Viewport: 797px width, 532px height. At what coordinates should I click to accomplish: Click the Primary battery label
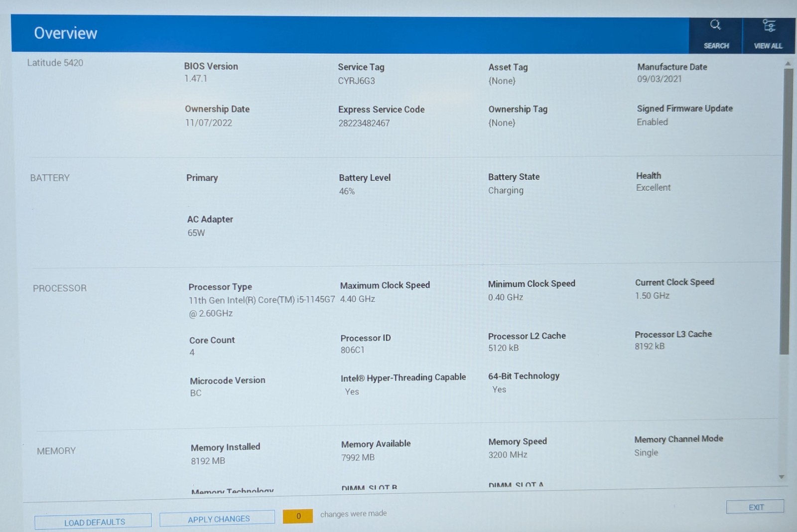(x=202, y=178)
